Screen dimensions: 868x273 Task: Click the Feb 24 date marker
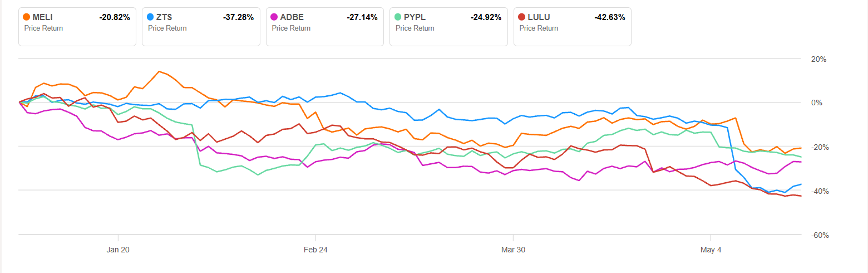(315, 250)
